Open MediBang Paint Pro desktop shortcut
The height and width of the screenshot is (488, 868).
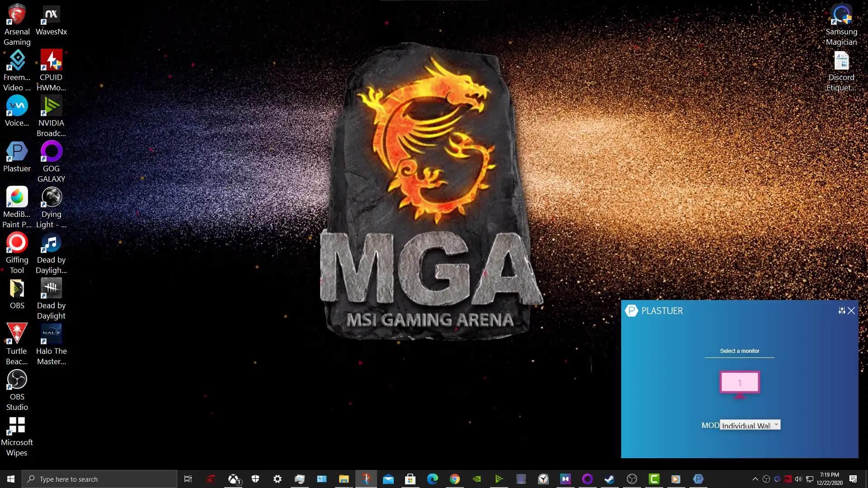tap(17, 208)
